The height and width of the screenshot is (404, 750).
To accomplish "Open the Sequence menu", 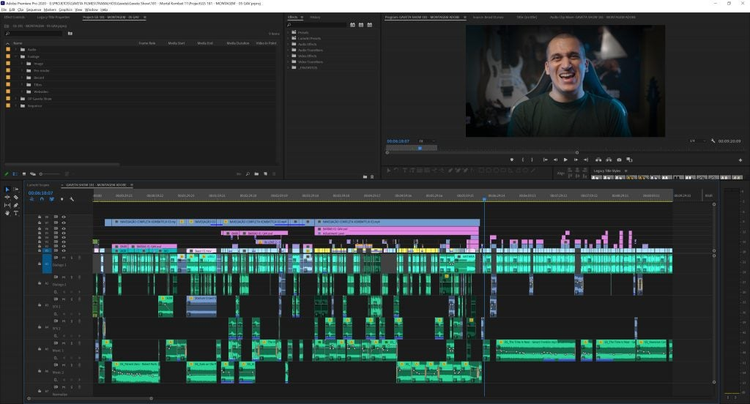I will [33, 10].
